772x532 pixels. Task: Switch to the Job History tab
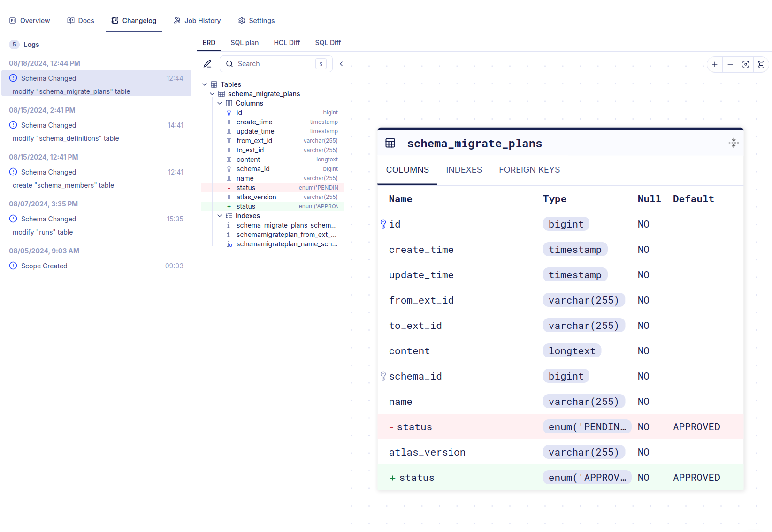point(197,20)
